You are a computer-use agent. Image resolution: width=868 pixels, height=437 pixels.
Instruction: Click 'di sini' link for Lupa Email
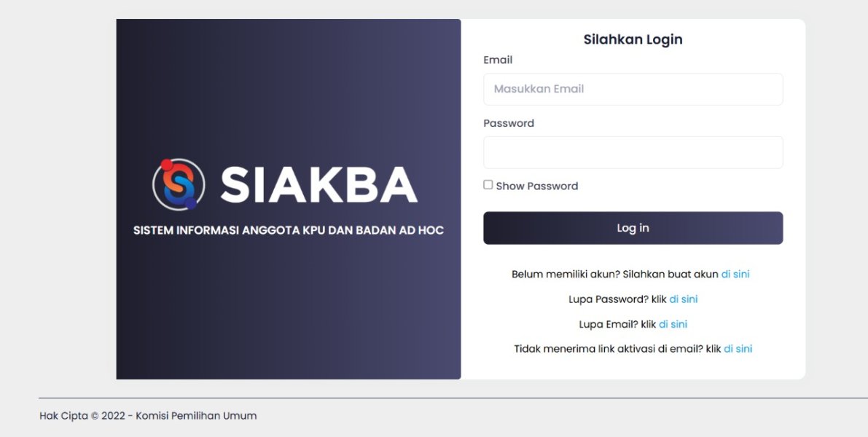[x=673, y=324]
